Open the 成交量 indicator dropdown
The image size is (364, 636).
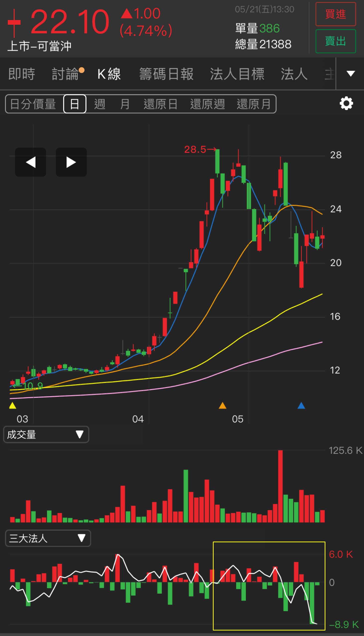tap(46, 435)
